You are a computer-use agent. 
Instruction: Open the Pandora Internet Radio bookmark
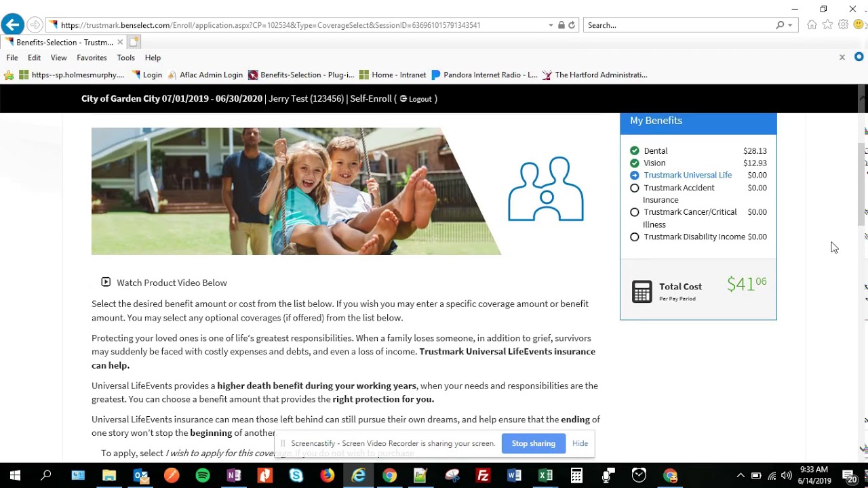coord(484,75)
